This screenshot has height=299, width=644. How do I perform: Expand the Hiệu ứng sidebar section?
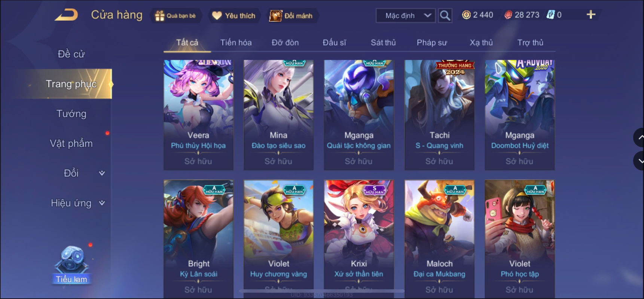click(77, 203)
